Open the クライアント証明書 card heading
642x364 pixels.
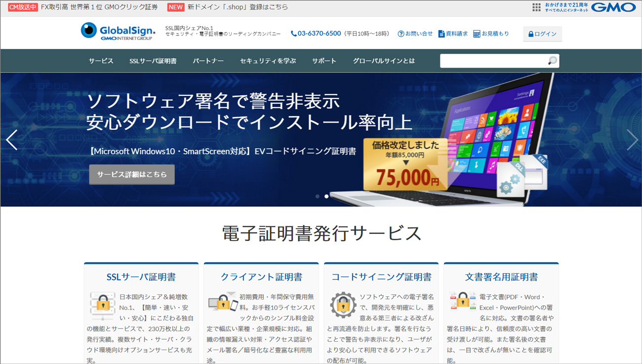tap(261, 277)
